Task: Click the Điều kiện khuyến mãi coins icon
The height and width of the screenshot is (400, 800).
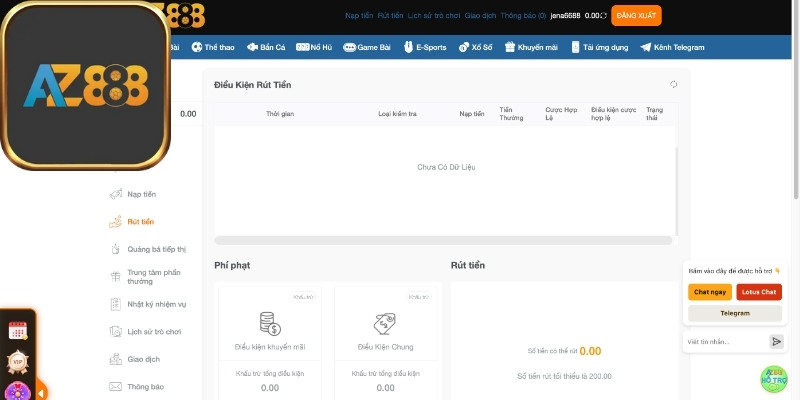Action: (269, 323)
